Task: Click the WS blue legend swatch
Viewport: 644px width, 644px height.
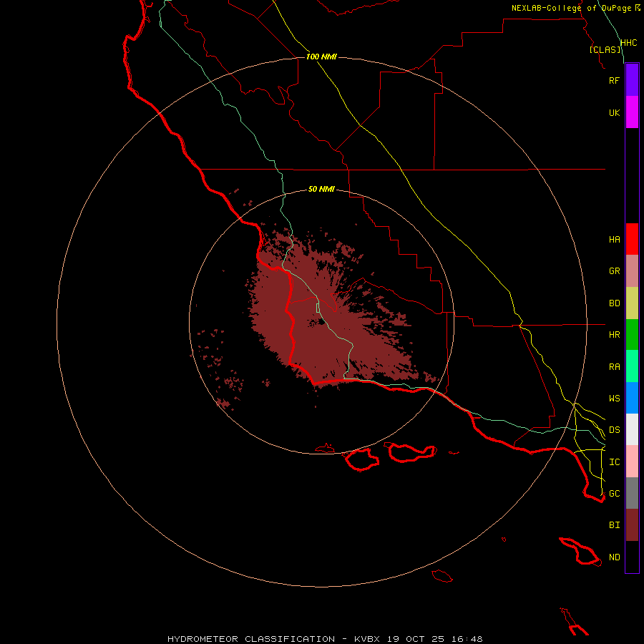Action: [x=632, y=398]
